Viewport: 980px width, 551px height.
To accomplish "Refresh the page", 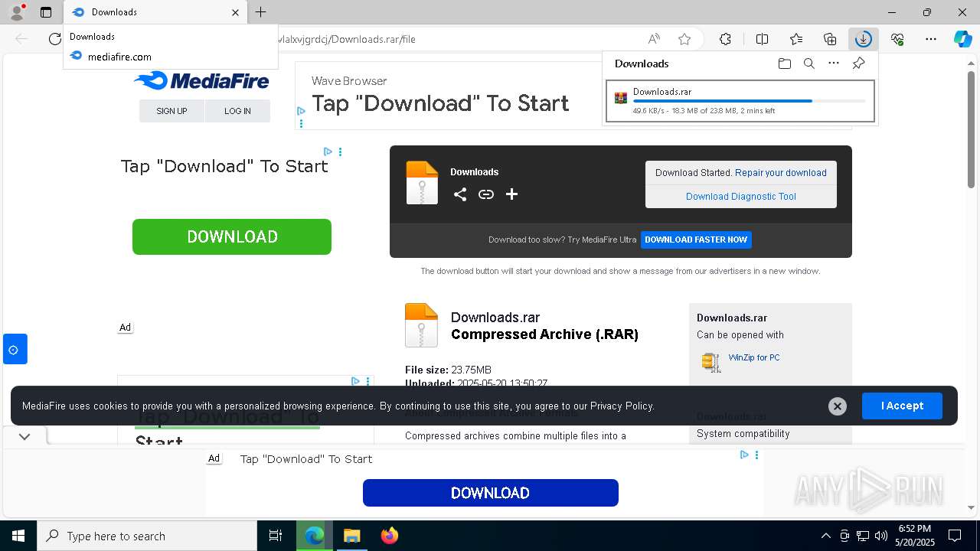I will [55, 39].
